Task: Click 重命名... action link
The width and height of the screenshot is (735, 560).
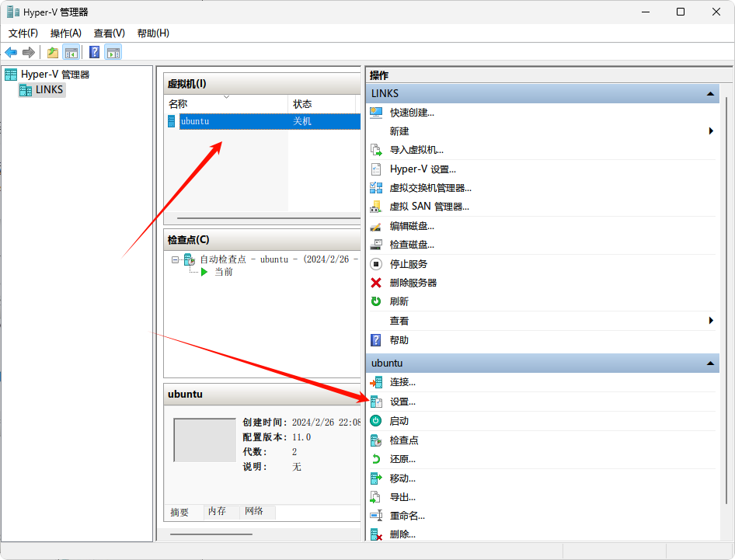Action: (x=407, y=516)
